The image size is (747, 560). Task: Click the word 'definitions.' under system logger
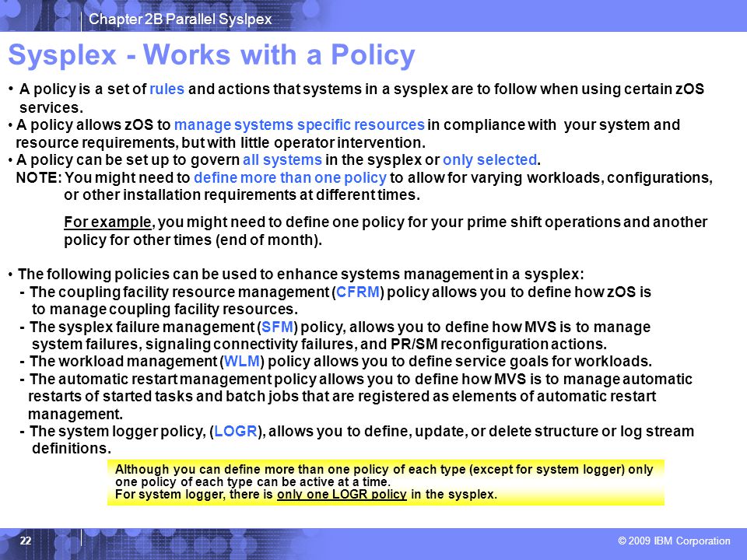[x=72, y=449]
